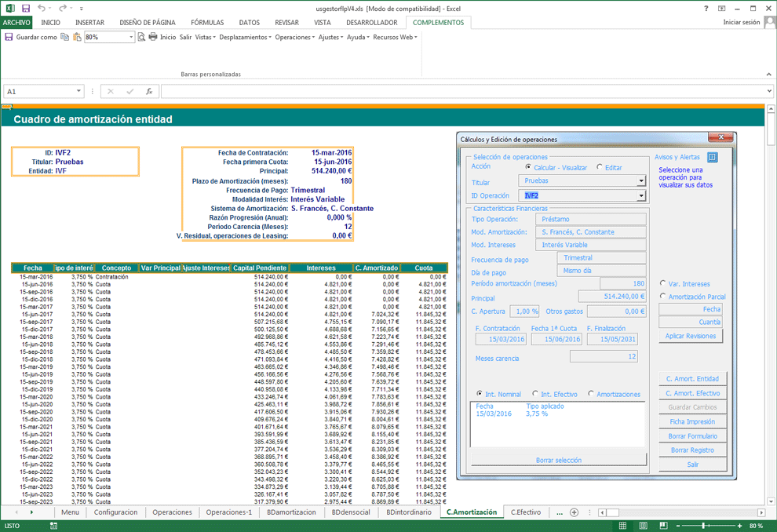The height and width of the screenshot is (532, 777).
Task: Switch to Page Break Preview icon
Action: [663, 526]
